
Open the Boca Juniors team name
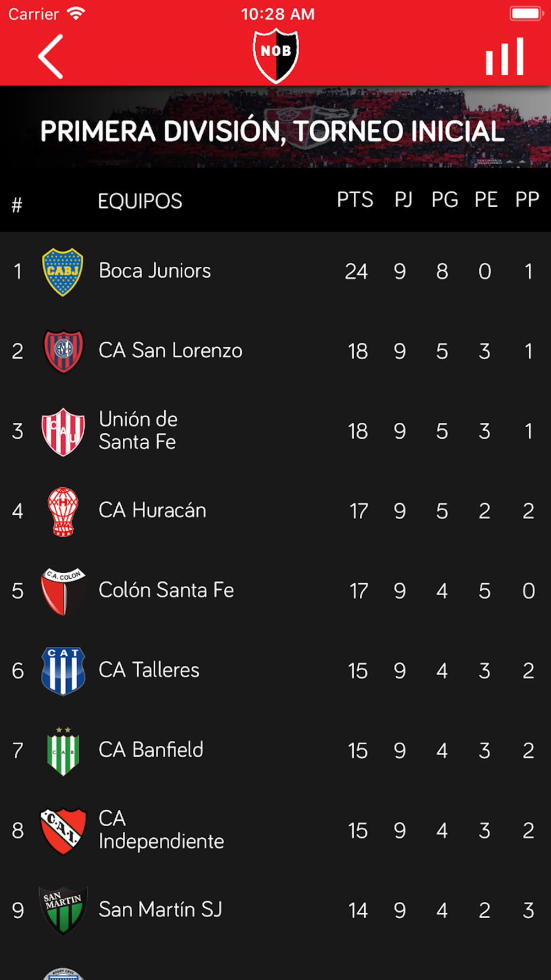(x=155, y=271)
